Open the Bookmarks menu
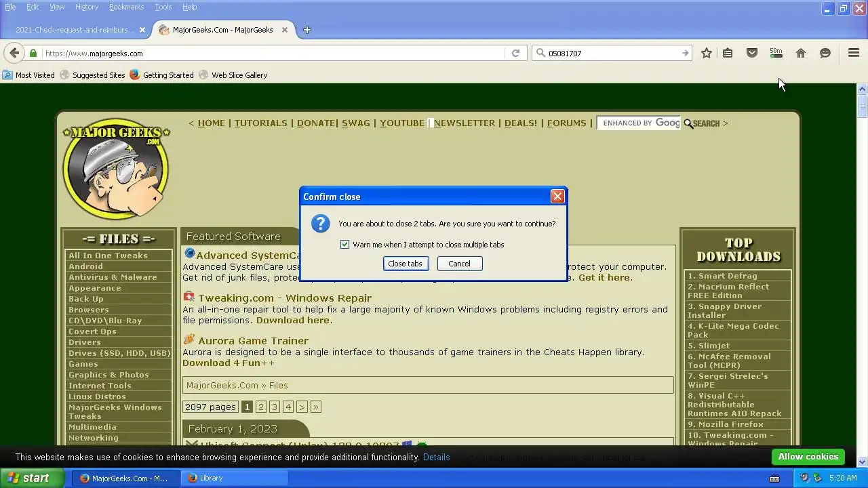The image size is (868, 488). (126, 7)
